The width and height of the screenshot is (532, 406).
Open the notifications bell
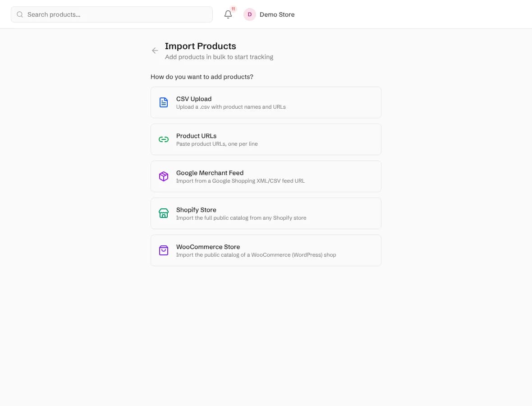(x=228, y=14)
